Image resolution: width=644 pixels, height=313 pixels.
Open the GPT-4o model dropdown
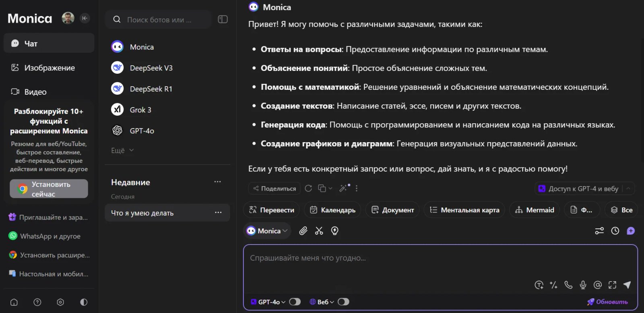(x=268, y=302)
